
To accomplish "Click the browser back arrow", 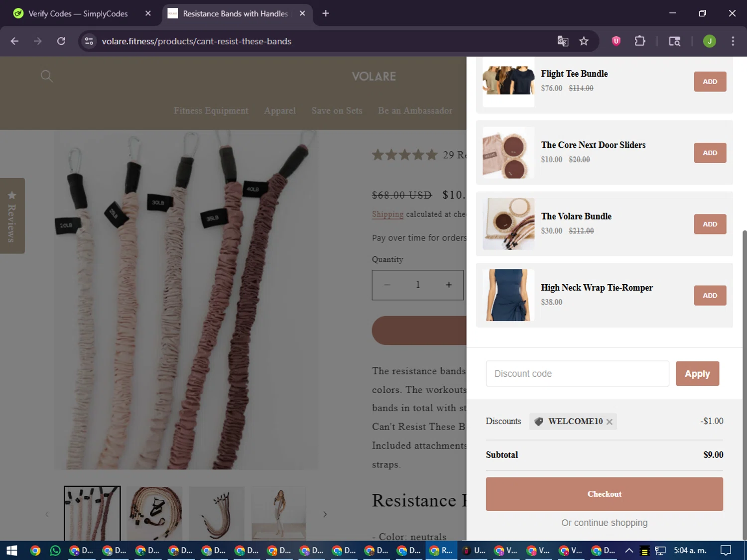I will click(14, 41).
